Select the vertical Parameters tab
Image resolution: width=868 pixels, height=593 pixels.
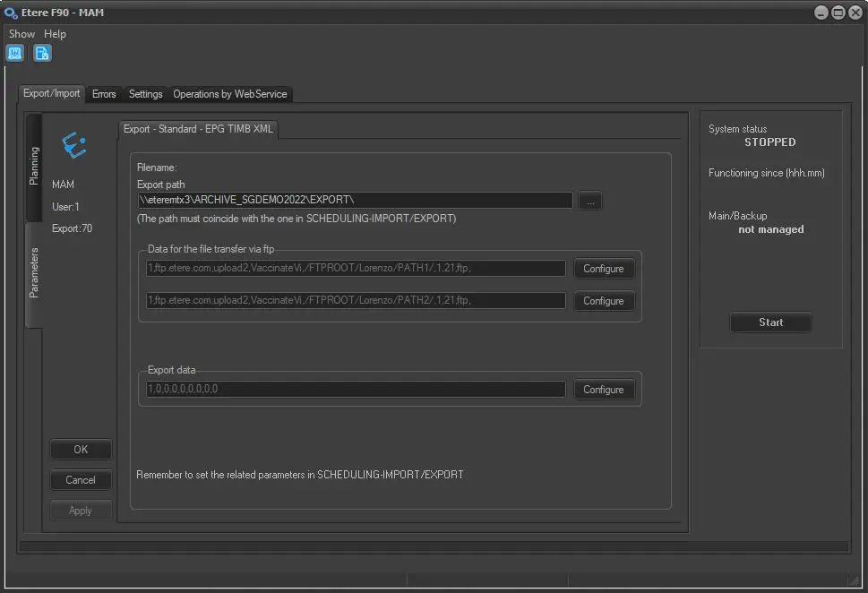click(34, 273)
